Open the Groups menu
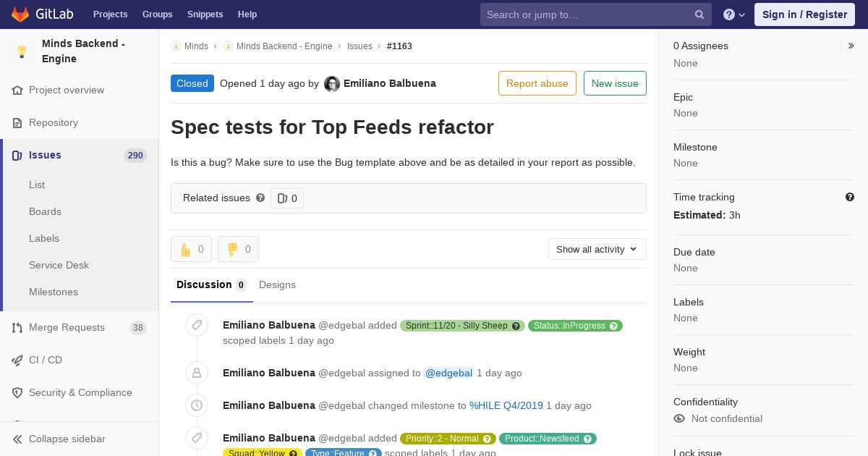 (157, 14)
